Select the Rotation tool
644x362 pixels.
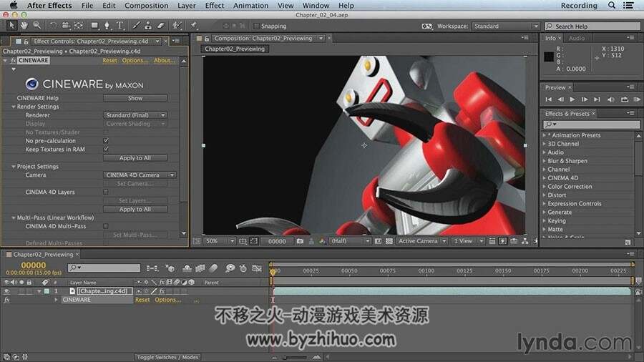tap(53, 26)
